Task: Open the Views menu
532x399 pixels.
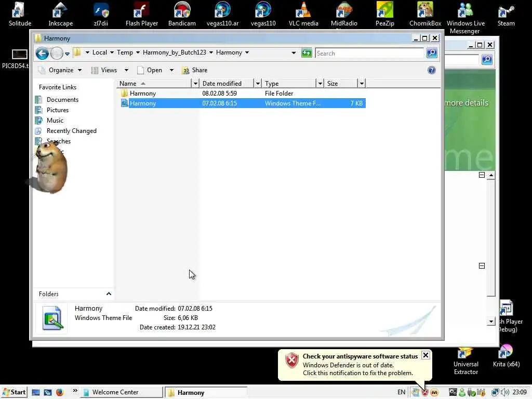Action: (105, 70)
